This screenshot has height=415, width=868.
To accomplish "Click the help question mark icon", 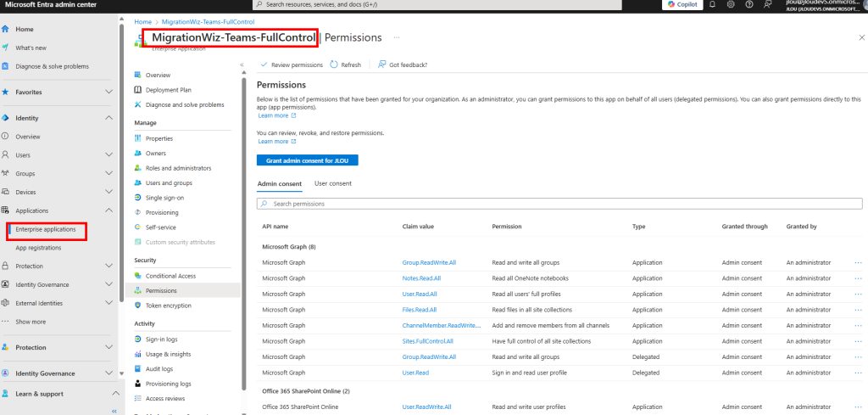I will point(749,4).
